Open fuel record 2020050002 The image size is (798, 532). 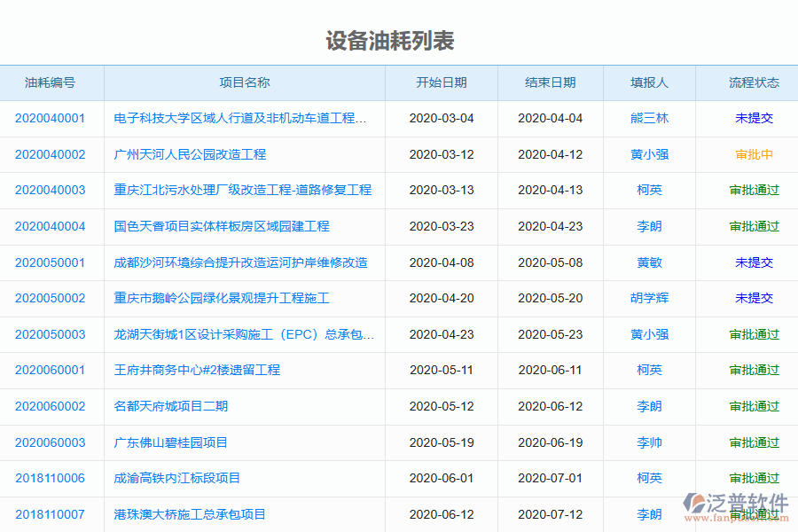[x=48, y=298]
